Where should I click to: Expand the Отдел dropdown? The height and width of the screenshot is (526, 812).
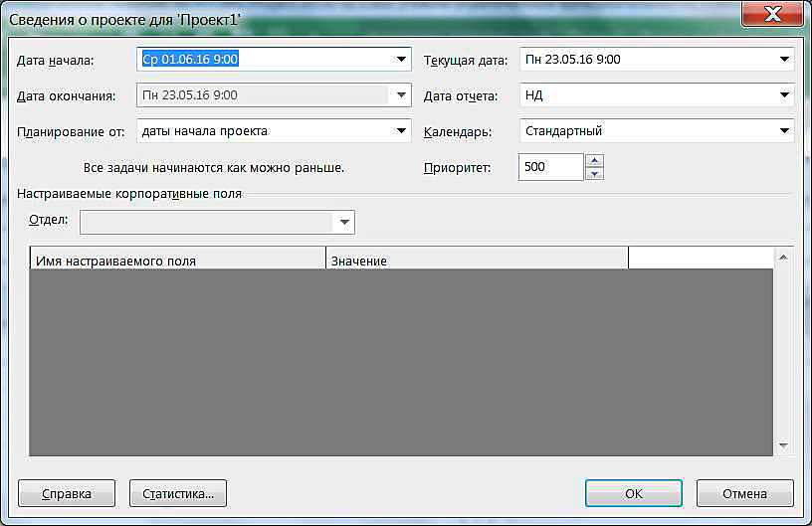click(344, 222)
